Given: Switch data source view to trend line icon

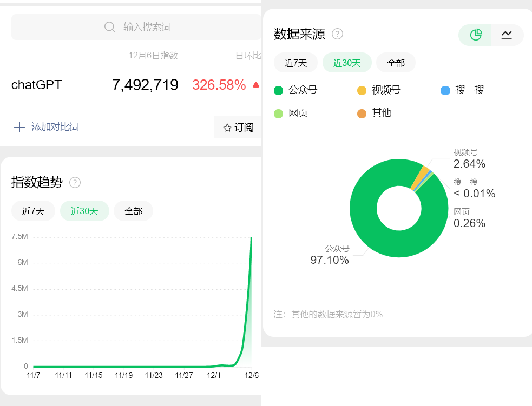Looking at the screenshot, I should point(507,34).
